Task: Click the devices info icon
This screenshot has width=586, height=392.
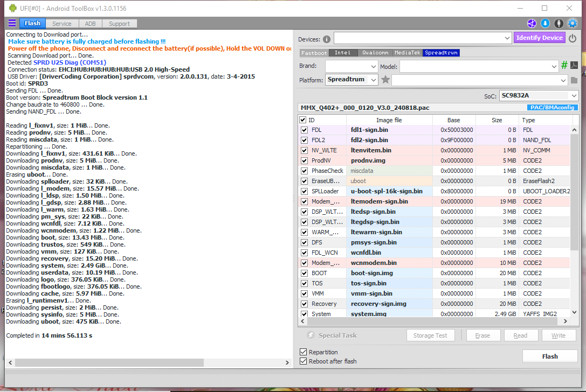Action: click(x=327, y=39)
